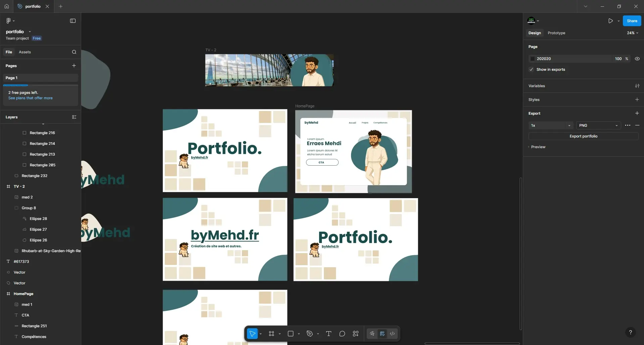644x345 pixels.
Task: Open the help question mark button
Action: [631, 332]
